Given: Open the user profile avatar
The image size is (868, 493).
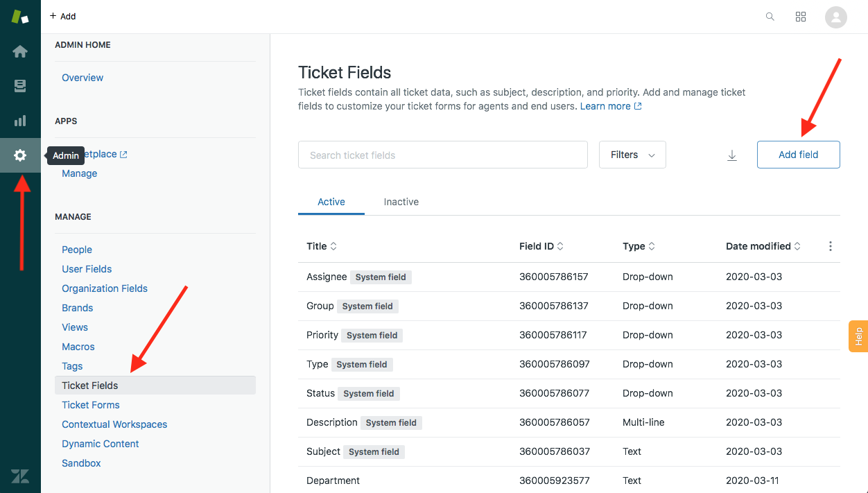Looking at the screenshot, I should (x=835, y=17).
